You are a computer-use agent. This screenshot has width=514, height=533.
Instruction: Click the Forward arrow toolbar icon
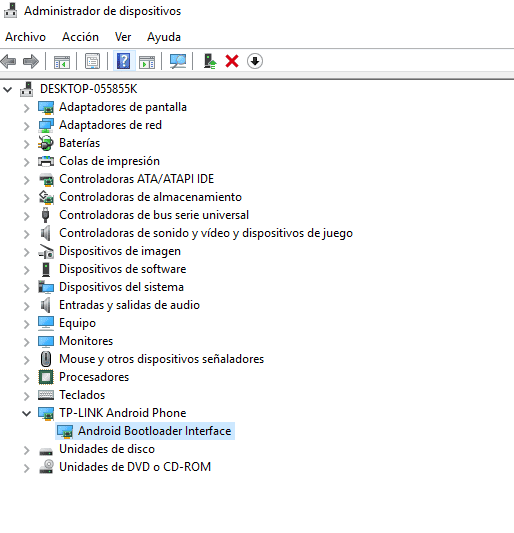pos(31,62)
